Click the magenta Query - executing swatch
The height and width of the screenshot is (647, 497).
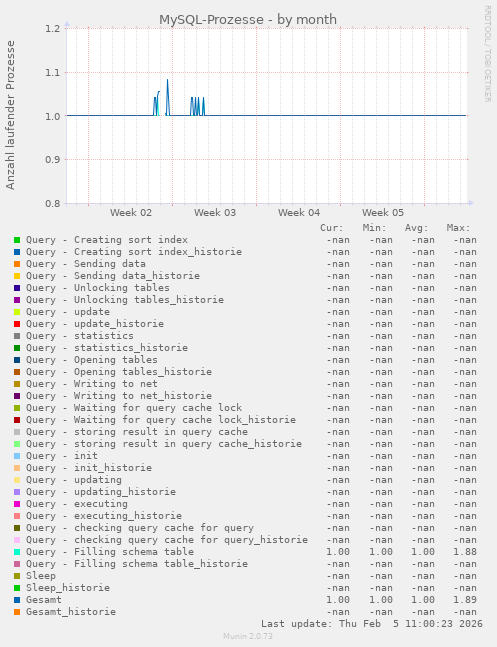(17, 504)
